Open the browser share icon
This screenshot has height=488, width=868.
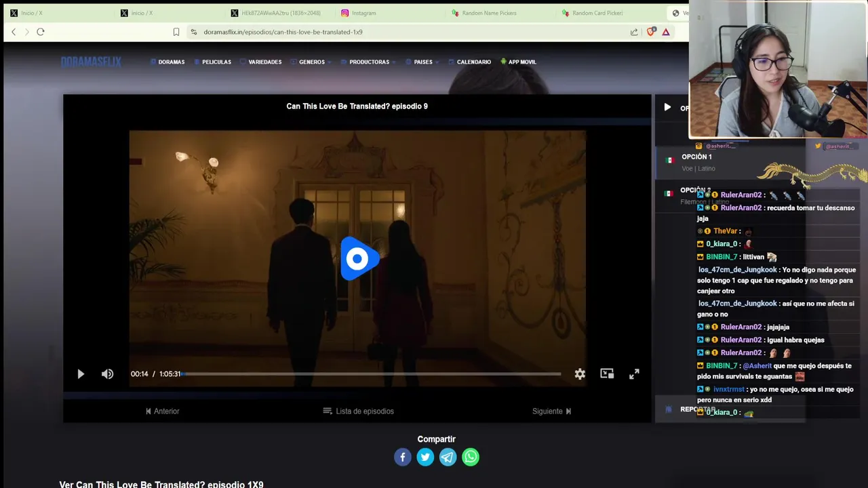pos(634,32)
